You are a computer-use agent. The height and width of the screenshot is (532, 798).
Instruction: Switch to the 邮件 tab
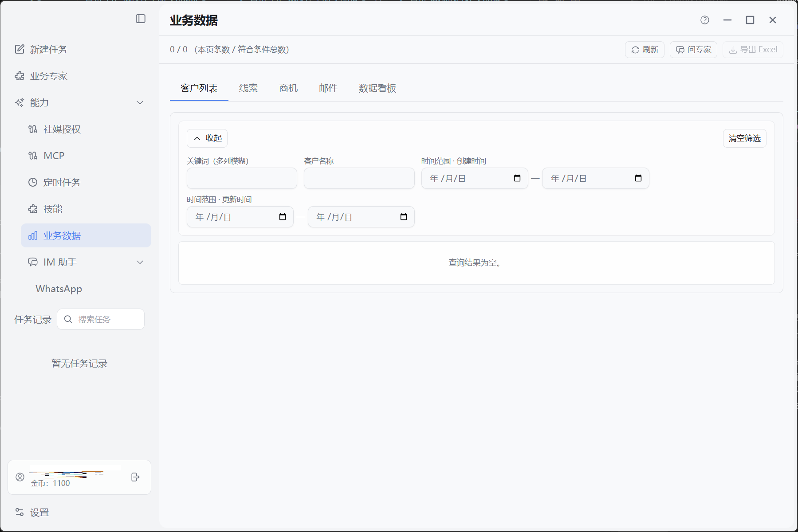[x=328, y=88]
